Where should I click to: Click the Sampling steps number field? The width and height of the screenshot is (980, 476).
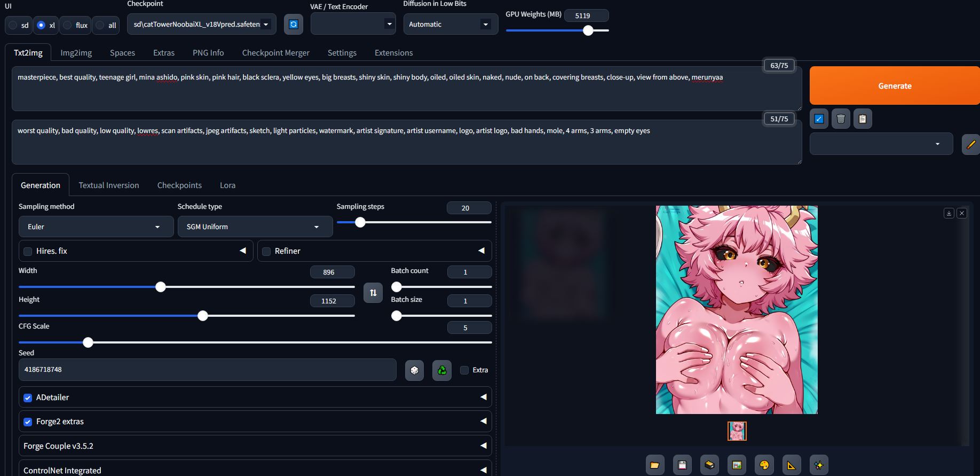point(469,208)
